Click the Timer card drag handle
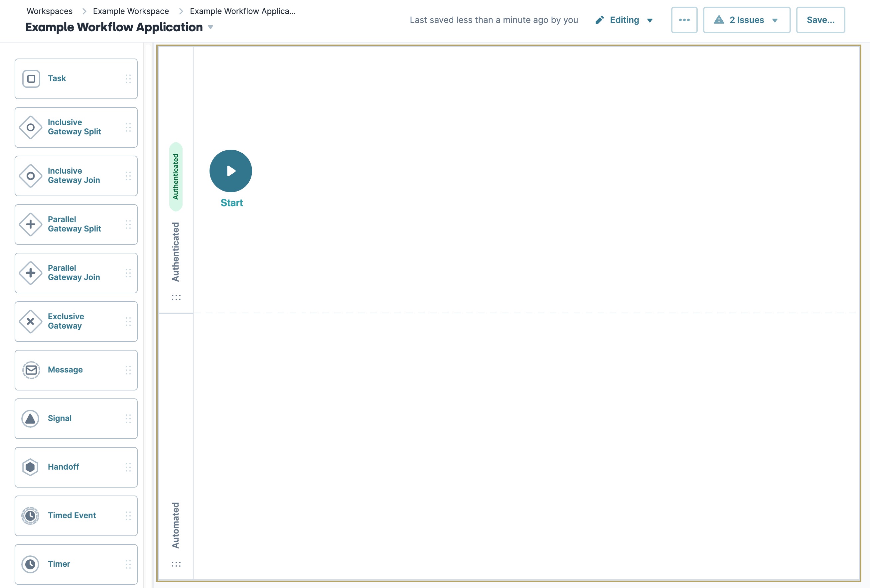This screenshot has height=588, width=870. (128, 564)
